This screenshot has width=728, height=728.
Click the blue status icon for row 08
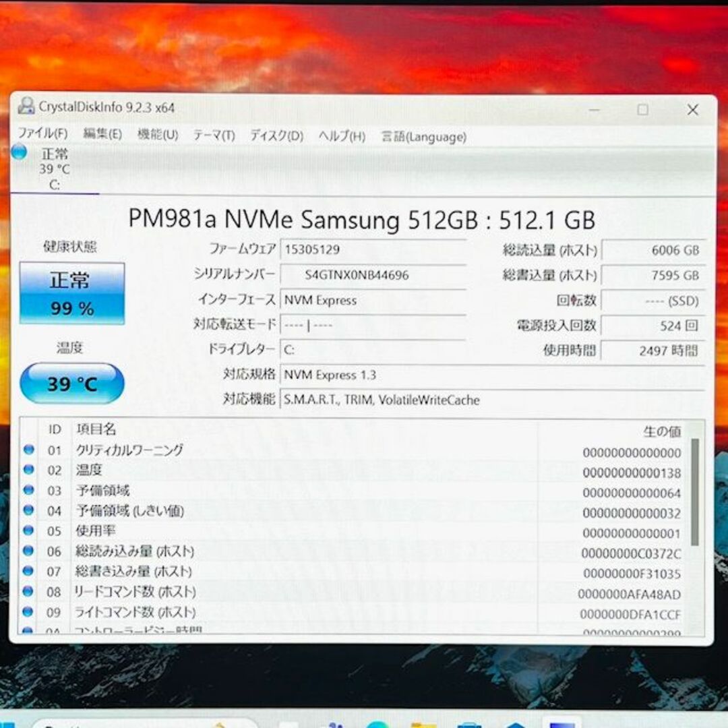28,591
